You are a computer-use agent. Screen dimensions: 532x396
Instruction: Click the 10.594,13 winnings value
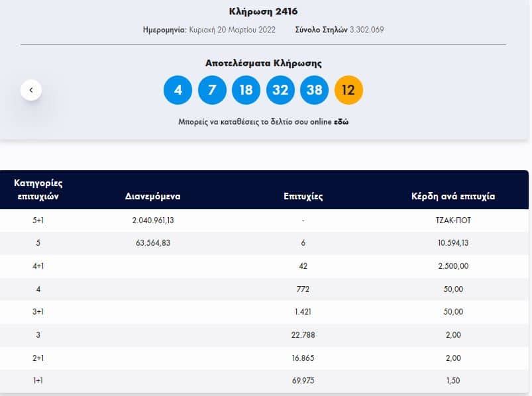point(454,243)
